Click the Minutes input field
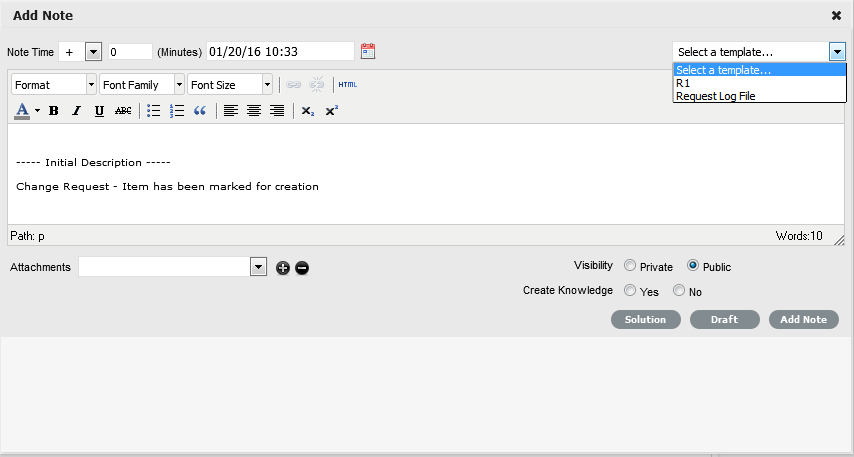 click(x=130, y=52)
